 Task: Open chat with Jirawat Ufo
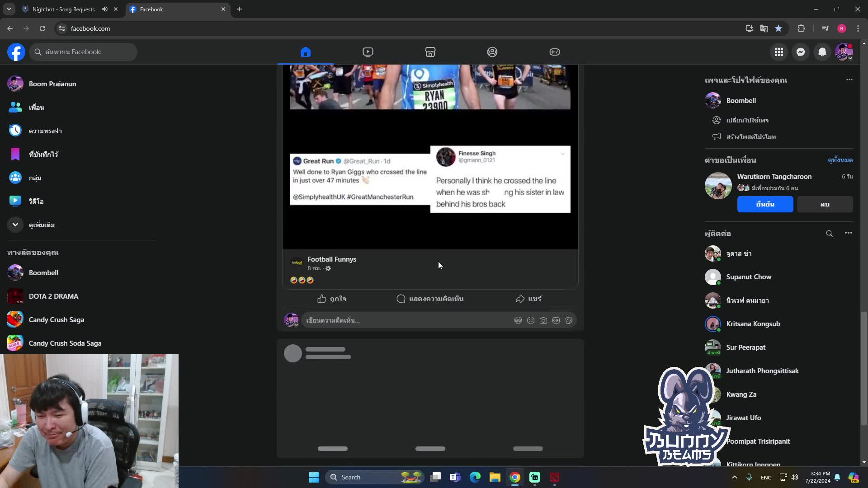(778, 418)
